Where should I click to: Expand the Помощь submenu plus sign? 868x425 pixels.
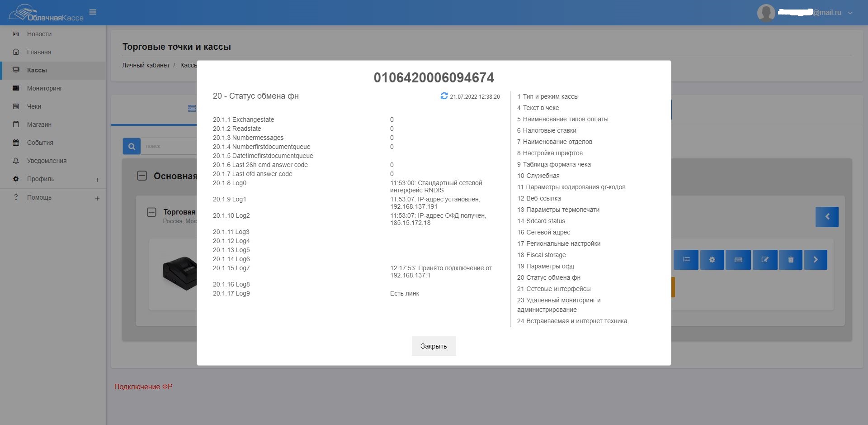[97, 198]
